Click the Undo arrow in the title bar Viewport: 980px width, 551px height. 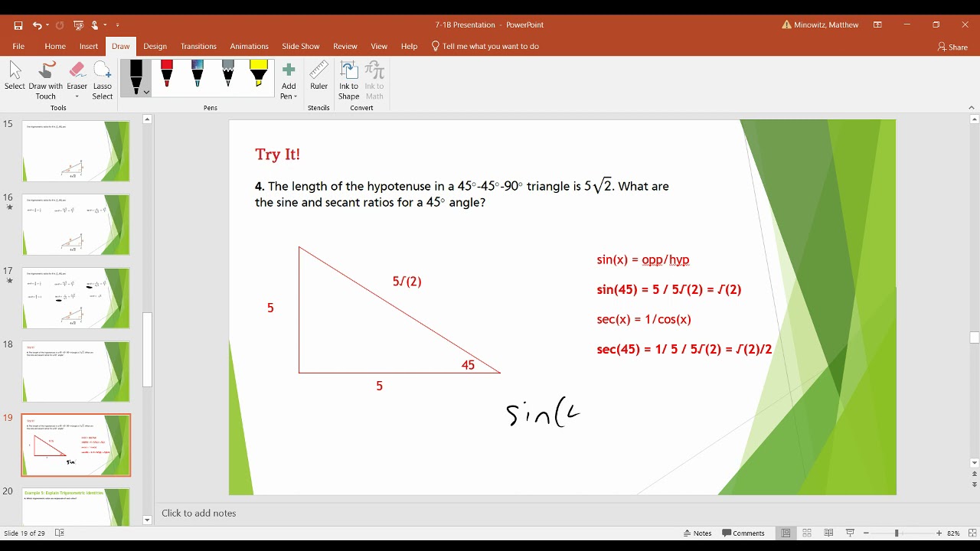(x=36, y=25)
